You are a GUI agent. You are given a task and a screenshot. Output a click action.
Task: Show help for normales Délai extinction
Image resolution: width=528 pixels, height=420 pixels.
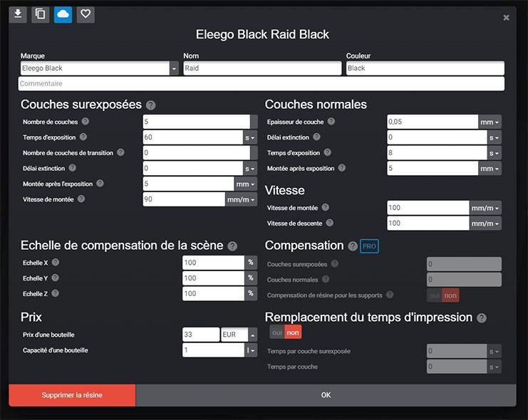[x=316, y=137]
